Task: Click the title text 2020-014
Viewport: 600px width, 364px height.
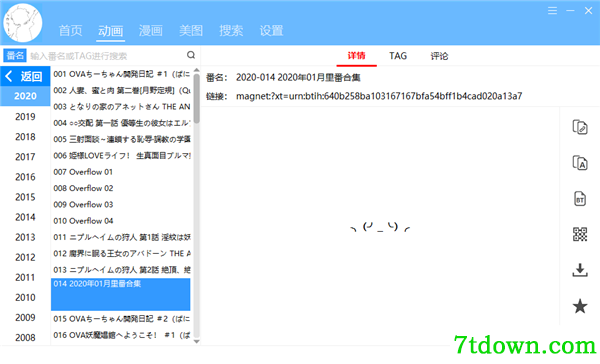Action: click(298, 78)
